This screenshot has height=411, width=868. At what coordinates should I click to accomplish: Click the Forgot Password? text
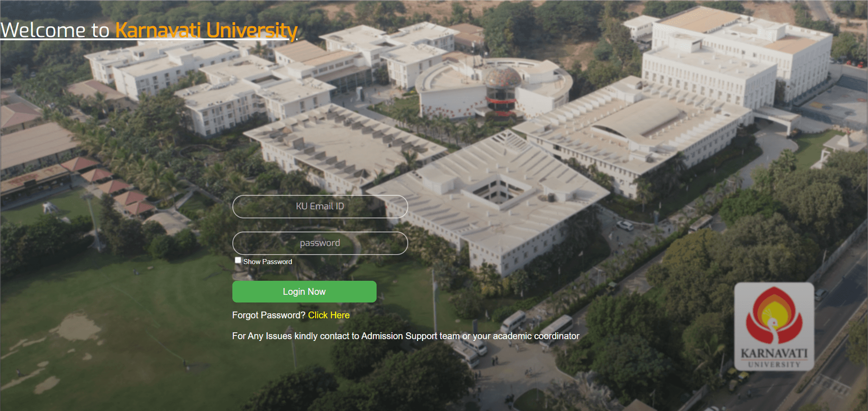coord(269,315)
